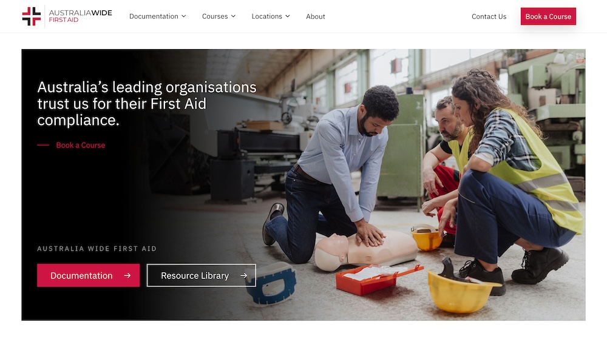Click the arrow icon on Documentation button

(x=127, y=275)
